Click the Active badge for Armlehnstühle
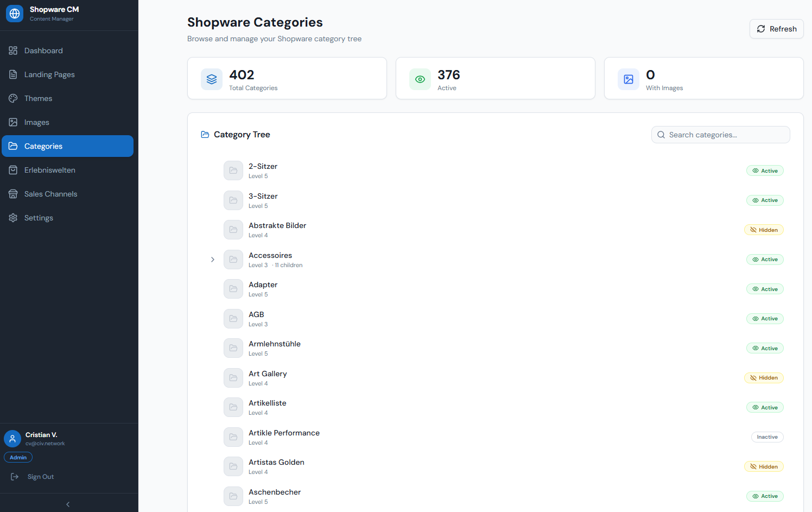Image resolution: width=812 pixels, height=512 pixels. [765, 348]
